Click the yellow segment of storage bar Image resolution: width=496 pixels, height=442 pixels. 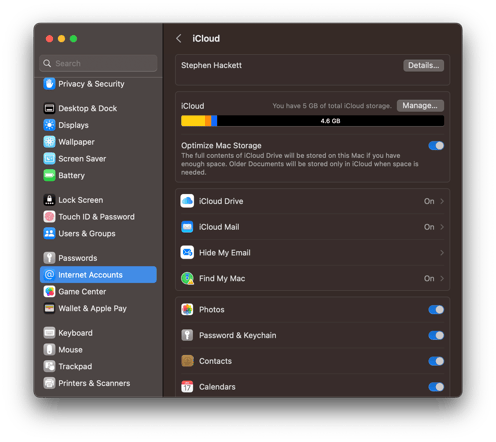(193, 121)
